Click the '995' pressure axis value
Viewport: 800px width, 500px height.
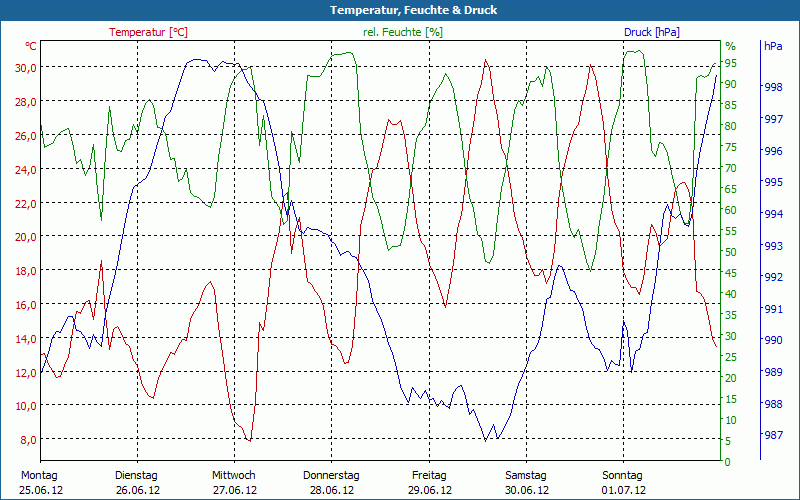(x=773, y=182)
